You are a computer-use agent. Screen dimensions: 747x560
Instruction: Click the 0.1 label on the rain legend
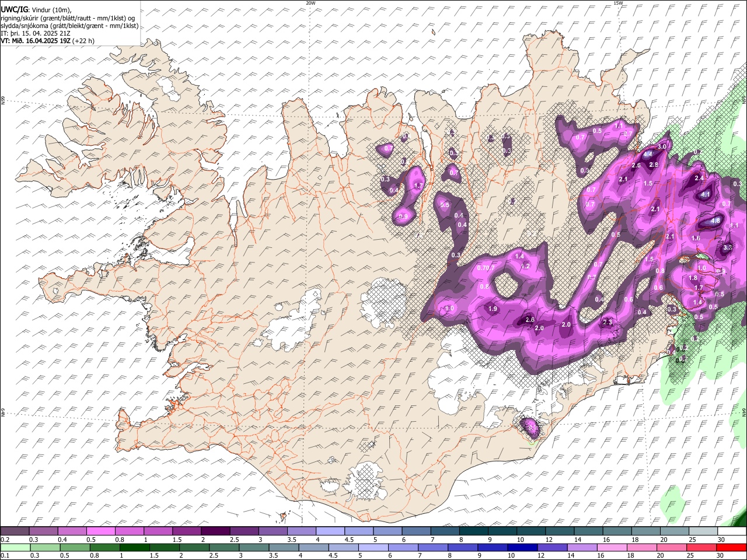[5, 555]
